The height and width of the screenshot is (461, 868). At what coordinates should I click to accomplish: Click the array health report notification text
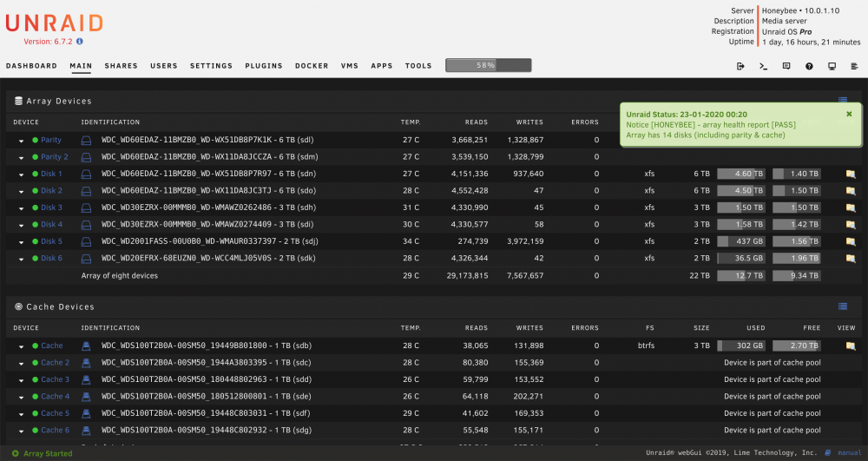[711, 125]
